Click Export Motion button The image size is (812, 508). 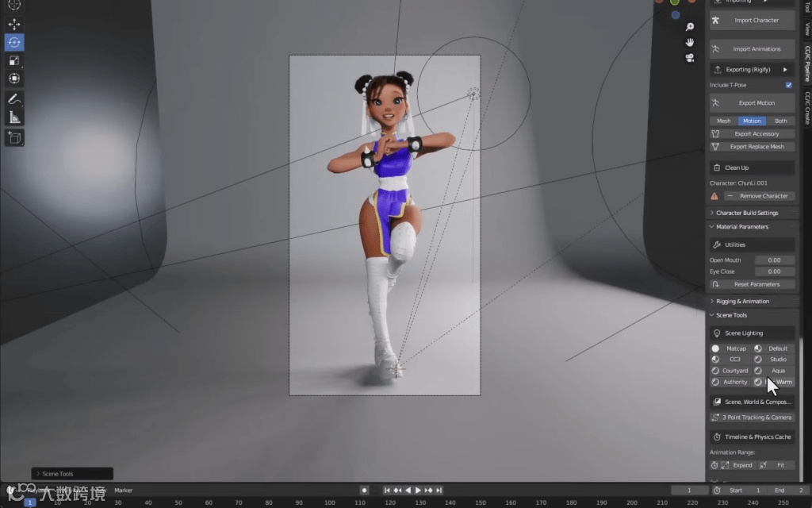click(752, 103)
